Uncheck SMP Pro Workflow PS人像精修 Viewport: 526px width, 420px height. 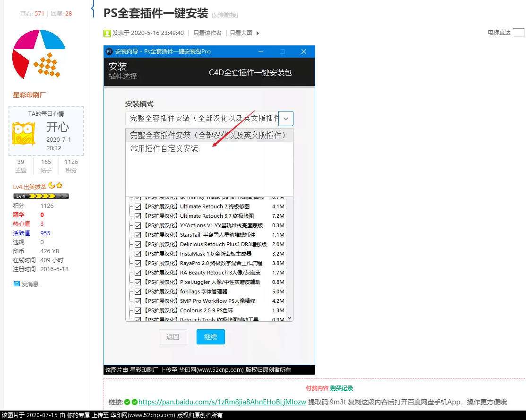pyautogui.click(x=138, y=301)
